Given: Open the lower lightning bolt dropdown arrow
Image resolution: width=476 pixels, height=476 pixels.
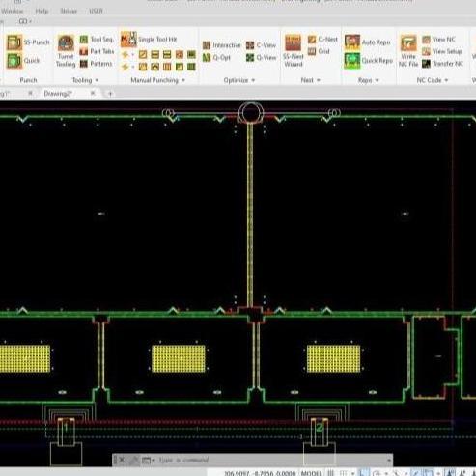Looking at the screenshot, I should (x=132, y=67).
